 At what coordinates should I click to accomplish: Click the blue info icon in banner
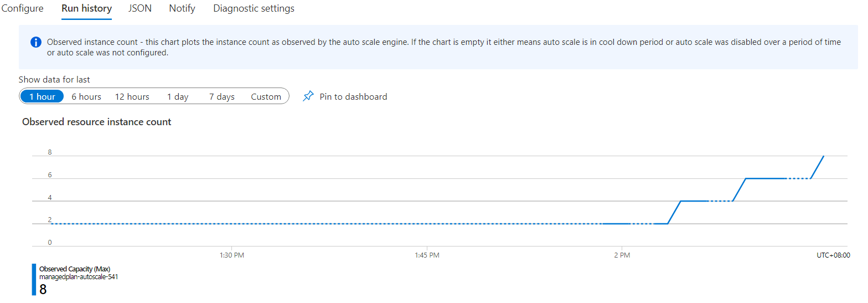pyautogui.click(x=35, y=43)
